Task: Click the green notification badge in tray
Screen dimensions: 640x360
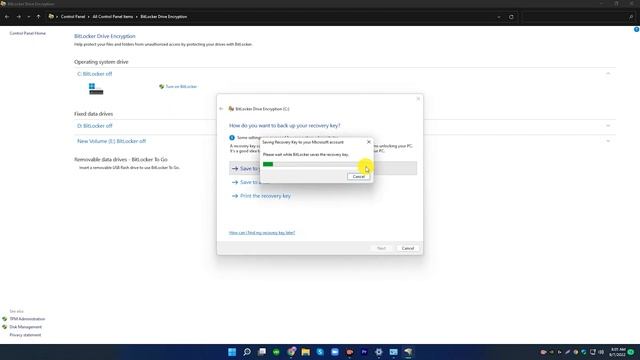Action: point(631,352)
